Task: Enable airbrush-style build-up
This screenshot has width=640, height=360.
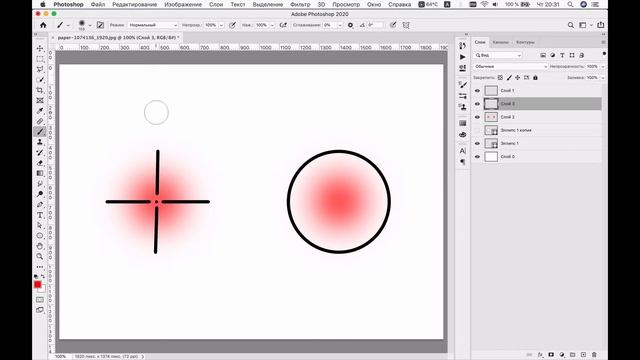Action: (x=283, y=25)
